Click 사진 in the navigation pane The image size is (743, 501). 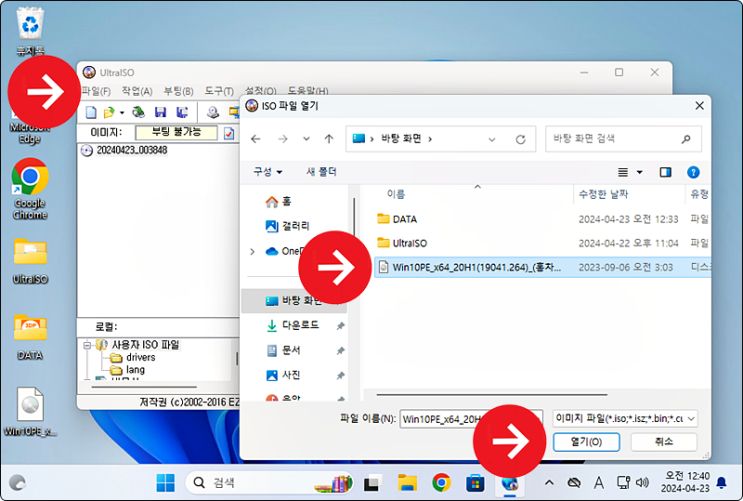(283, 375)
